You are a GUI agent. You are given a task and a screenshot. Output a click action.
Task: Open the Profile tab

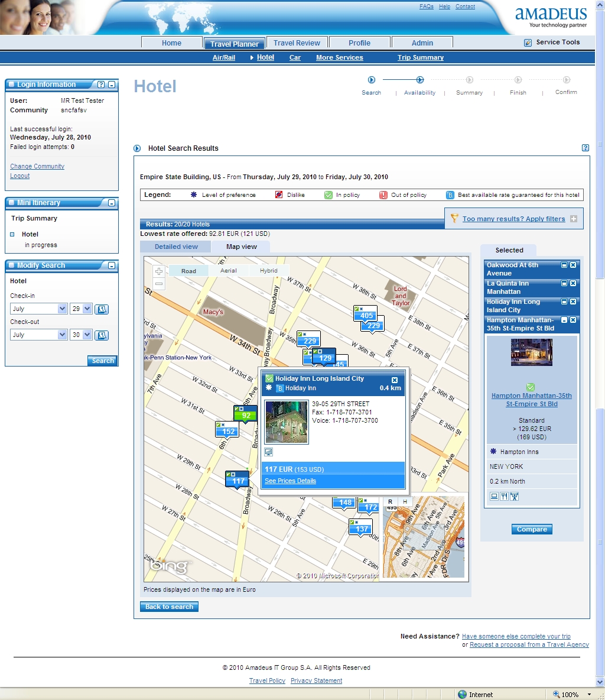(x=359, y=43)
